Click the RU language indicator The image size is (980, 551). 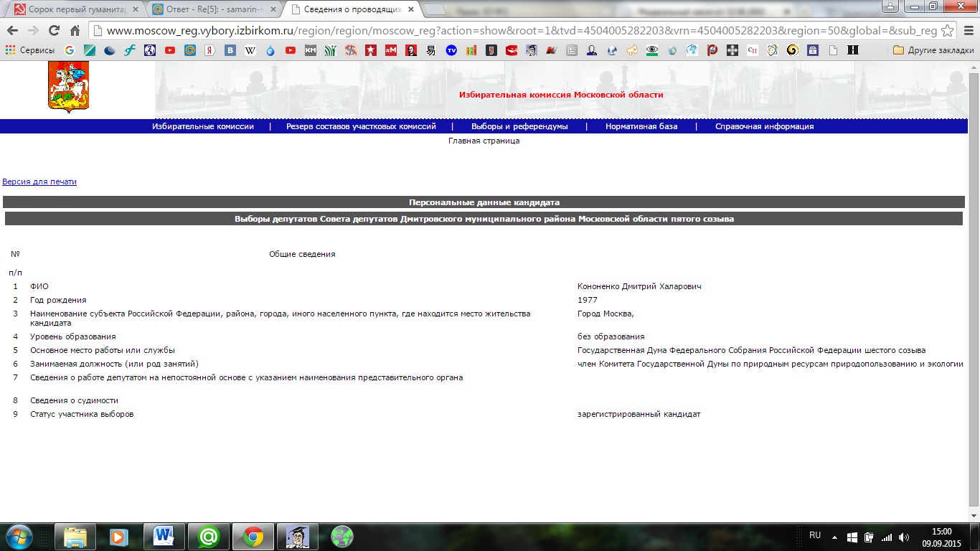coord(815,535)
